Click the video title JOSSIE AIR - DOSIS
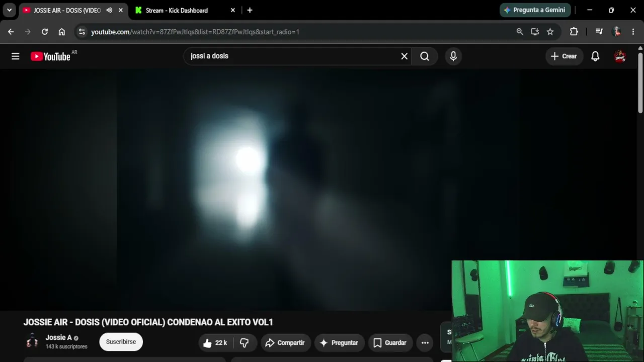The image size is (644, 362). click(148, 322)
